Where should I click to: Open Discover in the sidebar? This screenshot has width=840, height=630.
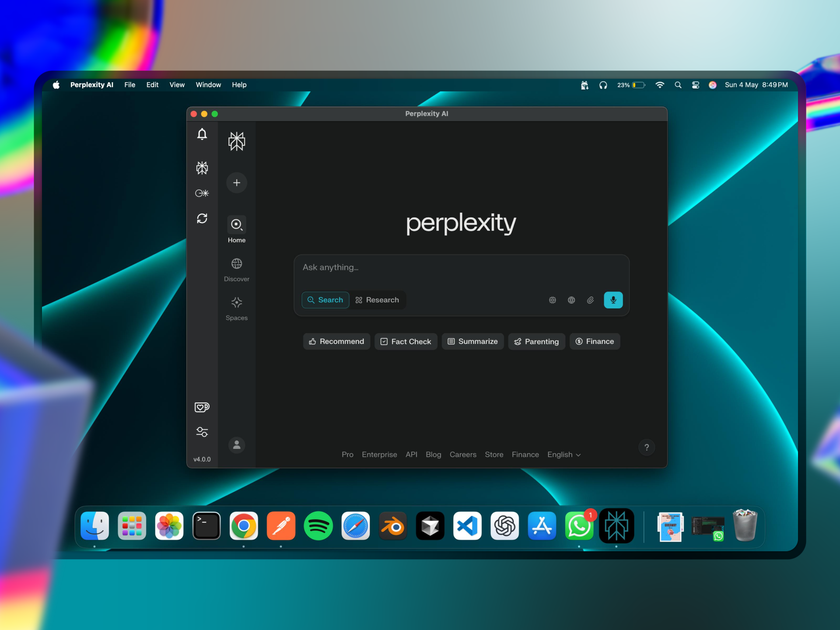tap(236, 269)
